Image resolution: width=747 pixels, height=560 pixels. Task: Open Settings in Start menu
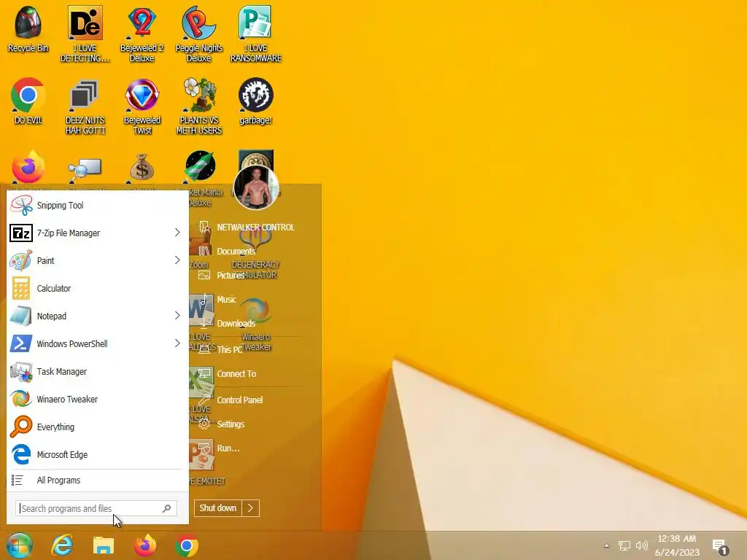[221, 424]
